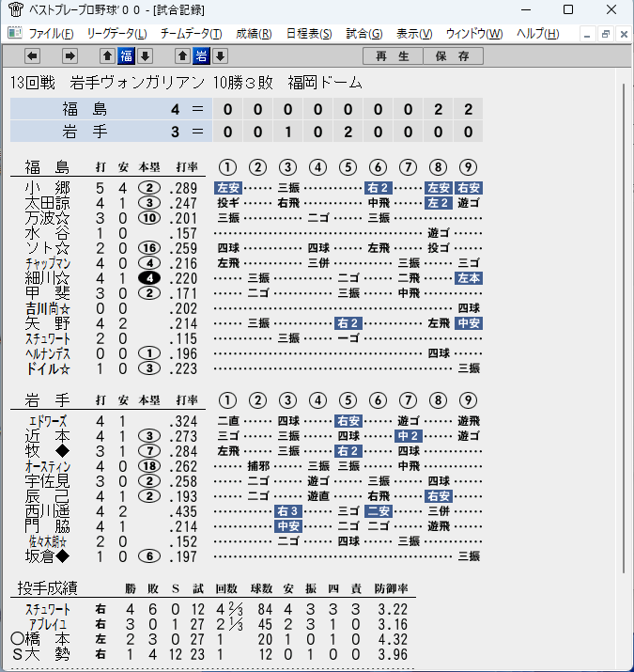The image size is (634, 672).
Task: Click 福島 batting table 打率 header
Action: (187, 167)
